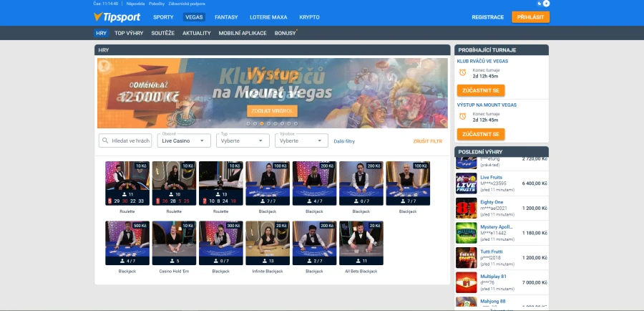Select the last banner carousel dot

[296, 123]
